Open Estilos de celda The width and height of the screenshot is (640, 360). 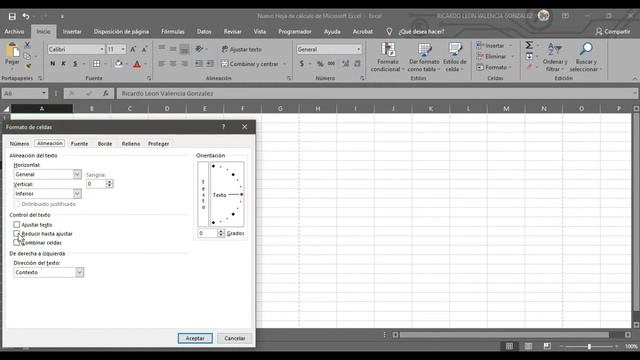(455, 57)
